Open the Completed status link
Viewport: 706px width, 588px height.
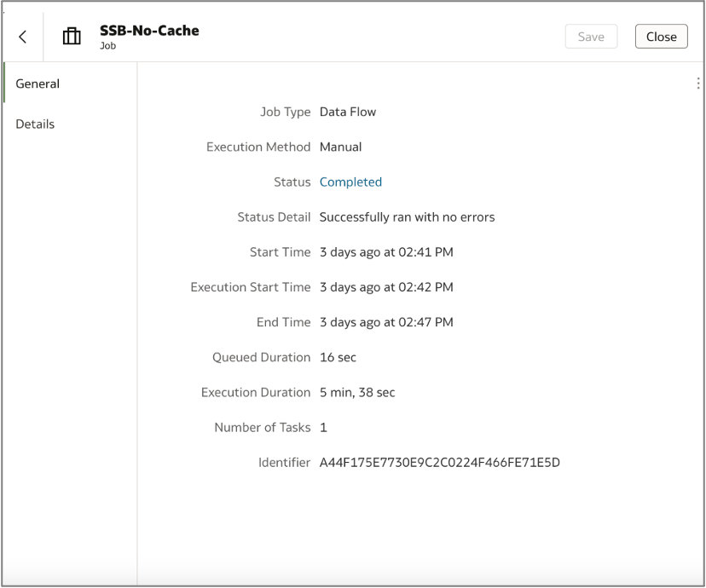[350, 182]
